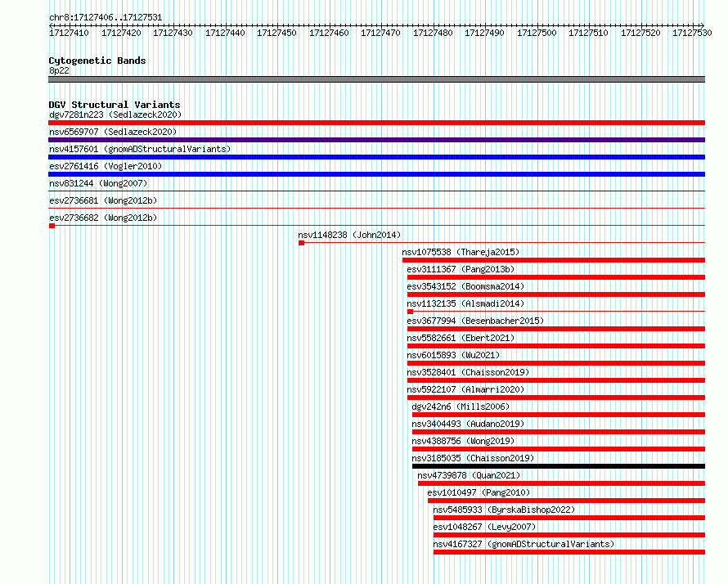Viewport: 728px width, 584px height.
Task: Open the nsv831244 (Wong2007) variant label
Action: pos(98,183)
